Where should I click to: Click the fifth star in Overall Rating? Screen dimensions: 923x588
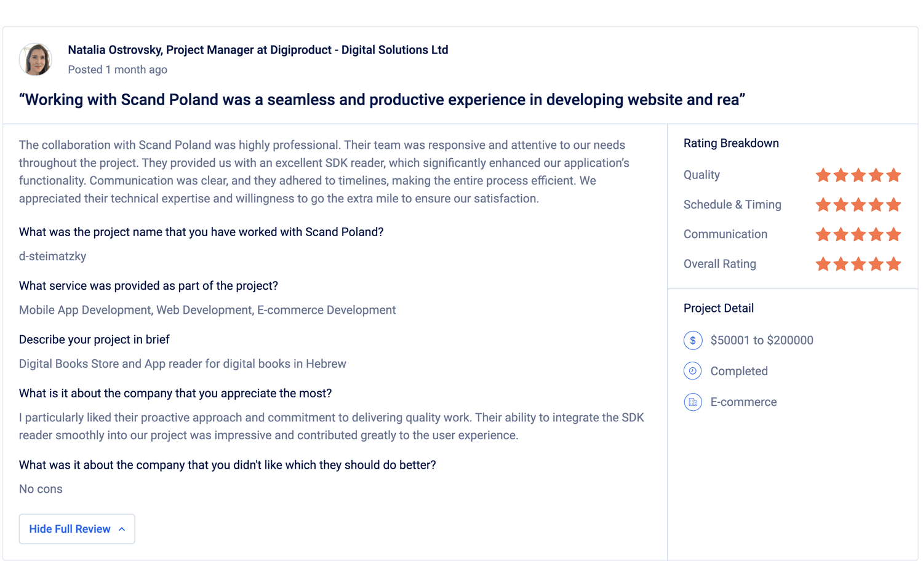click(x=893, y=264)
